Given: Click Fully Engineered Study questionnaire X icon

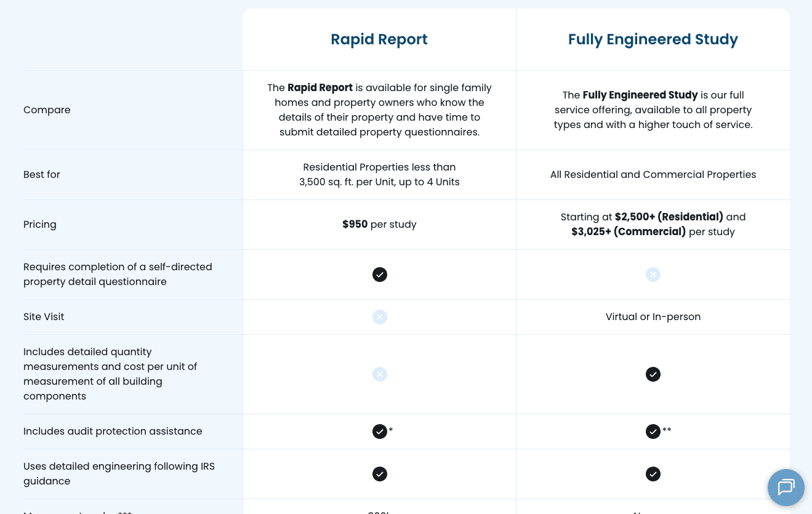Looking at the screenshot, I should point(653,275).
